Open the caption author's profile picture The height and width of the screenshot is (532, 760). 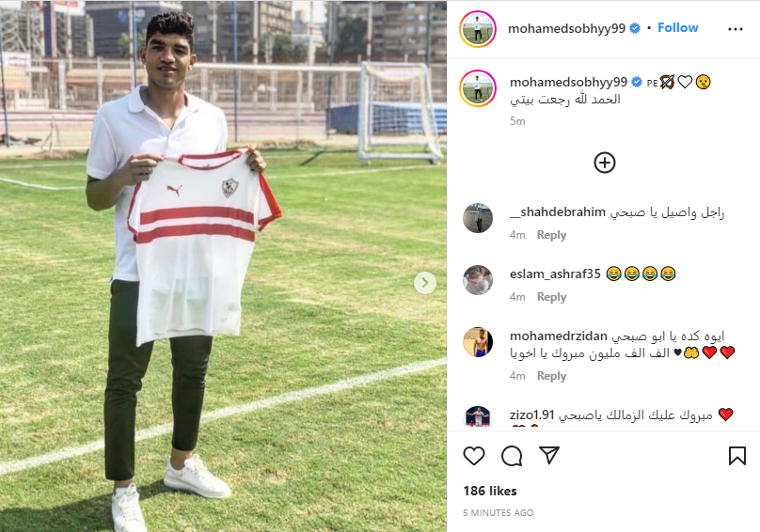coord(478,88)
